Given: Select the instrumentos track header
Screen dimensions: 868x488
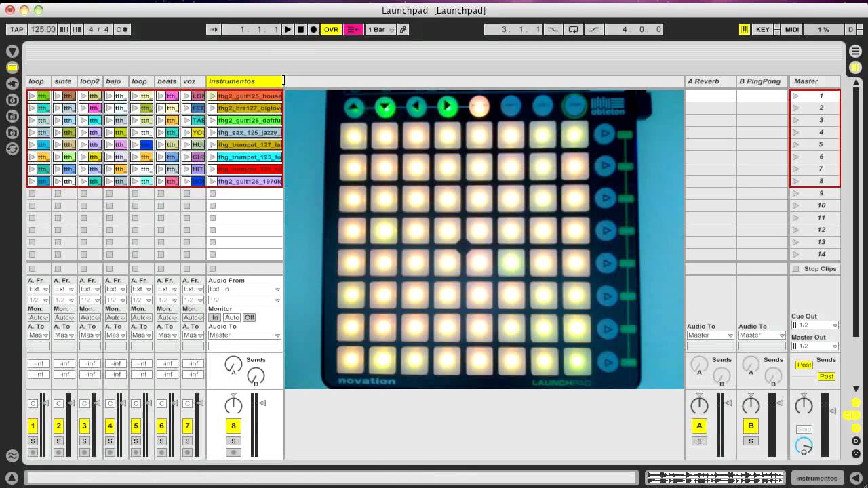Looking at the screenshot, I should [x=245, y=81].
